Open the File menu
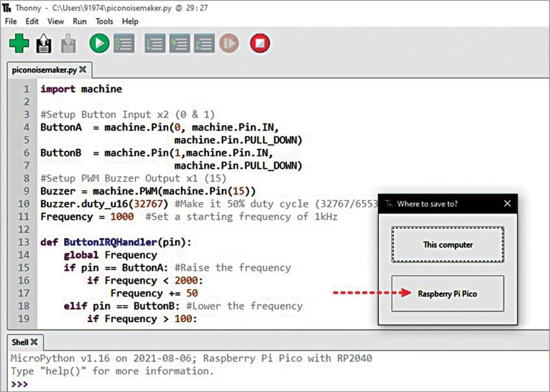 tap(11, 21)
